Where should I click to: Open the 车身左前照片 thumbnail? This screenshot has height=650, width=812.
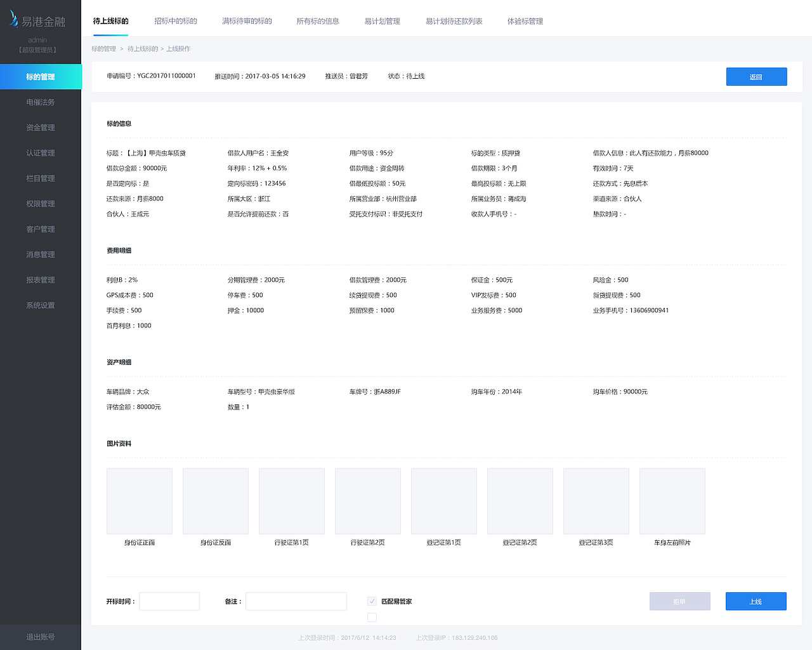point(672,501)
